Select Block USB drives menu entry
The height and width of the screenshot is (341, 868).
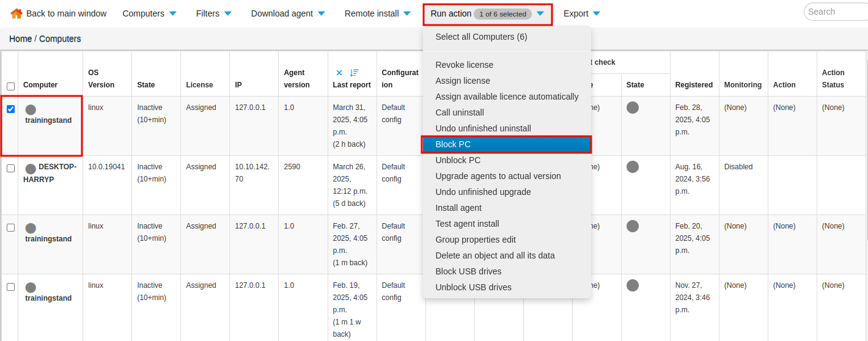click(468, 271)
